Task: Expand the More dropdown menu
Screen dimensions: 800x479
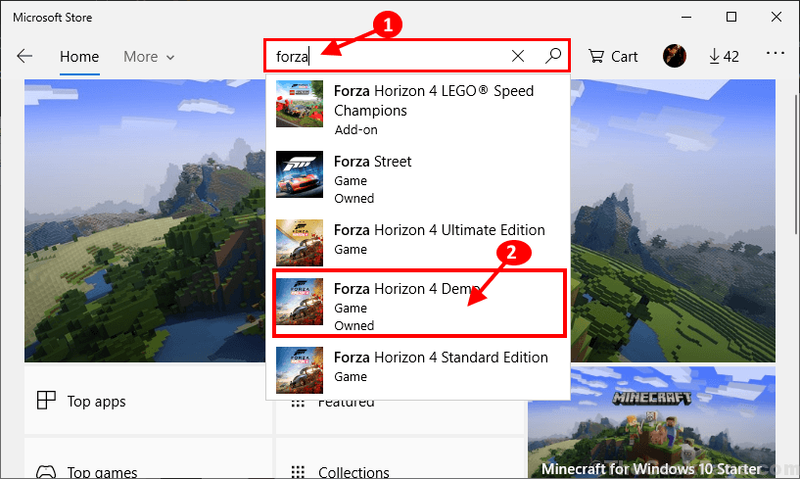Action: [x=148, y=57]
